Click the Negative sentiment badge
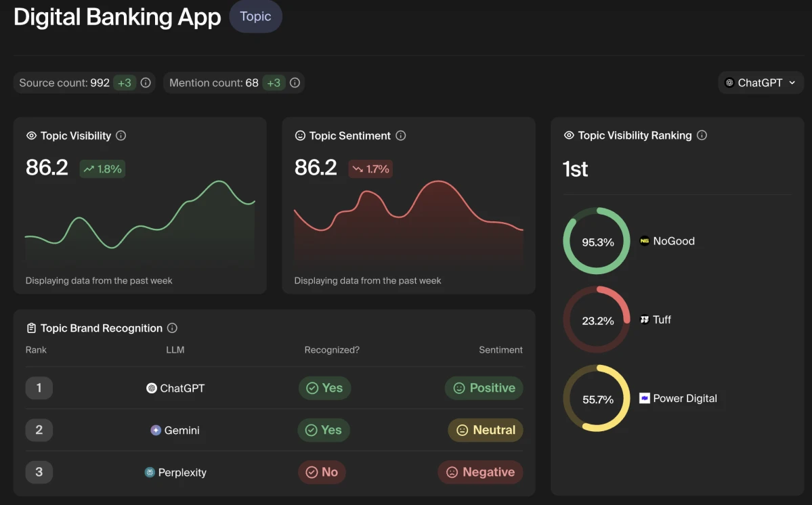The width and height of the screenshot is (812, 505). [x=480, y=472]
